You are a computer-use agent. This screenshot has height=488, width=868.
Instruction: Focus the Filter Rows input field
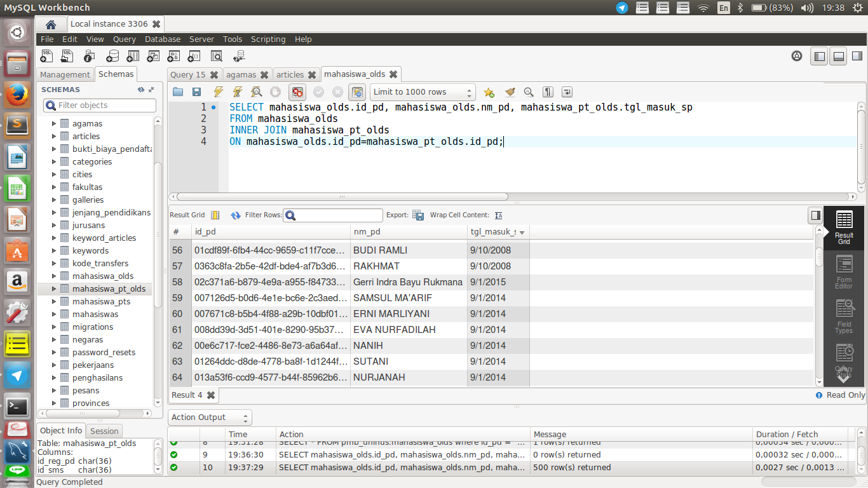pos(333,215)
